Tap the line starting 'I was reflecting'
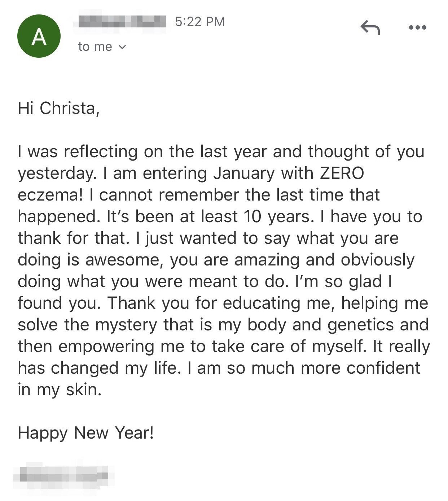The image size is (448, 501). (x=221, y=151)
